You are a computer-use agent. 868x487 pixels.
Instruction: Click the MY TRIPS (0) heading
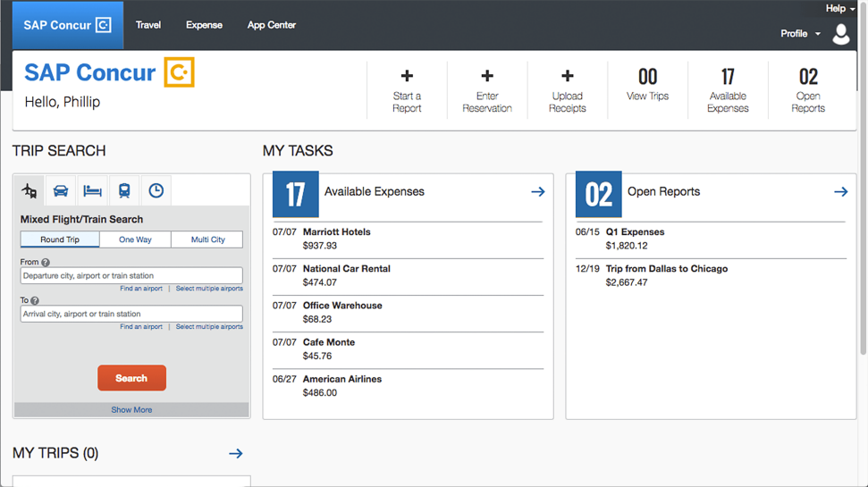(55, 453)
